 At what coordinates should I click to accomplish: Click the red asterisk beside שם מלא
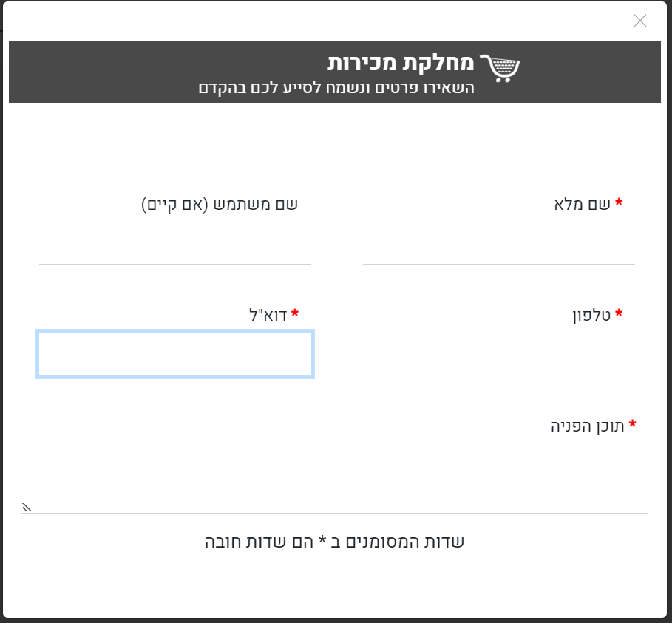620,200
